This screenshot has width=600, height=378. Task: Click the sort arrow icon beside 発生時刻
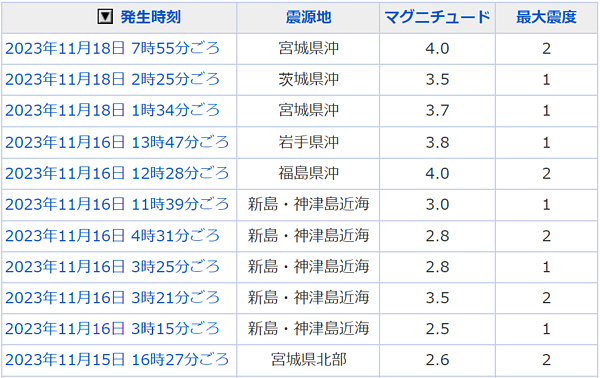tap(105, 17)
